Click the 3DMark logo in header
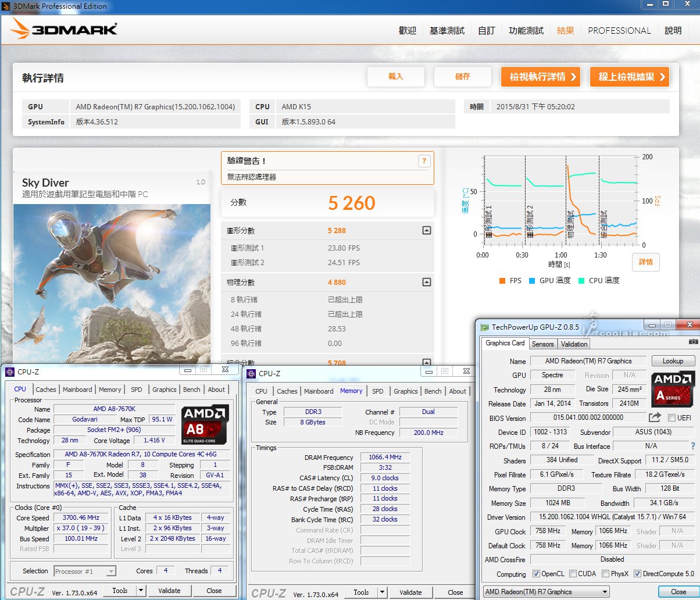 tap(64, 30)
